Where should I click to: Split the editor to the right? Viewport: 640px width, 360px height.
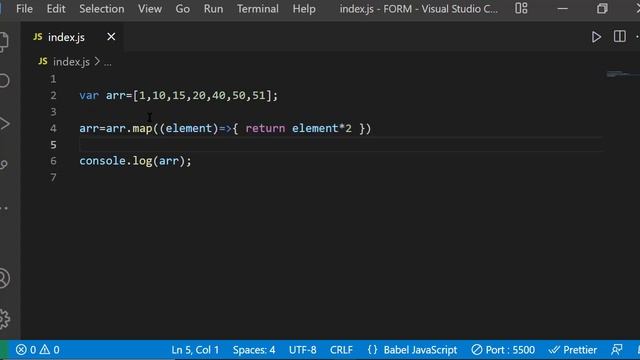click(x=619, y=37)
